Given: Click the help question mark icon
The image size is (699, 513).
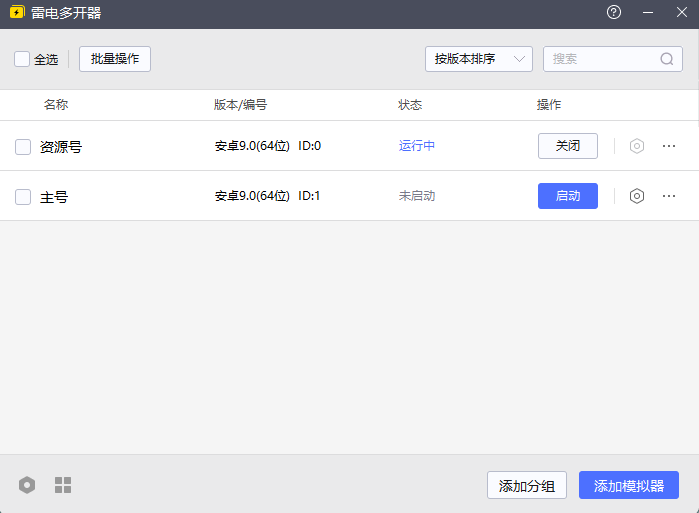Looking at the screenshot, I should 614,13.
